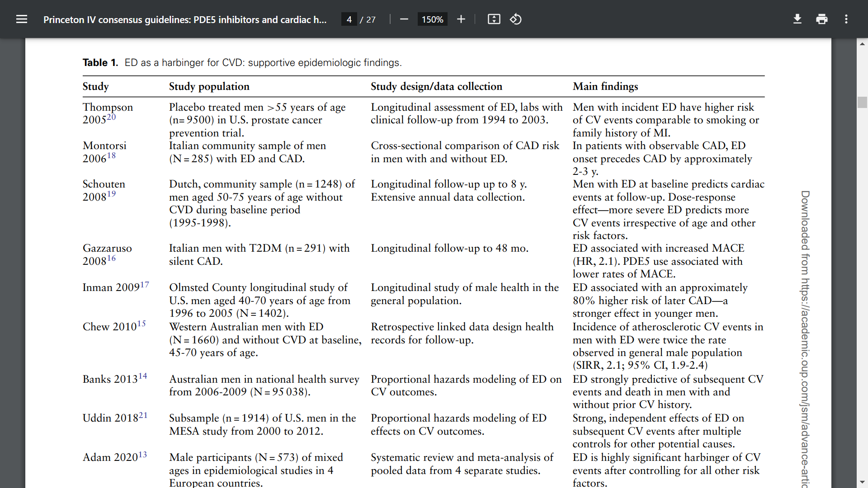The height and width of the screenshot is (488, 868).
Task: Open reference 14 next to Banks 2013
Action: point(143,376)
